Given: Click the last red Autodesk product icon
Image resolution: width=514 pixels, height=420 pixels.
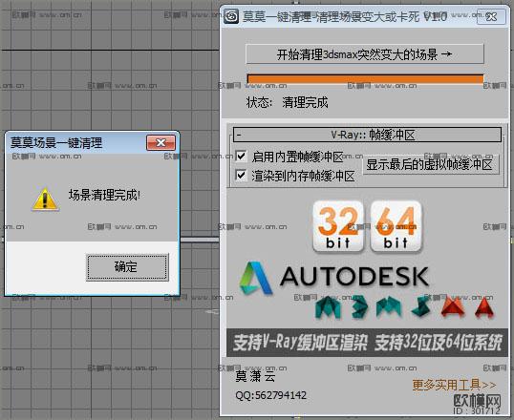Looking at the screenshot, I should tap(484, 308).
